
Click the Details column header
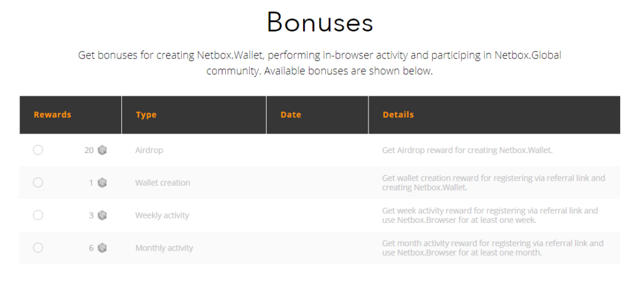coord(398,115)
